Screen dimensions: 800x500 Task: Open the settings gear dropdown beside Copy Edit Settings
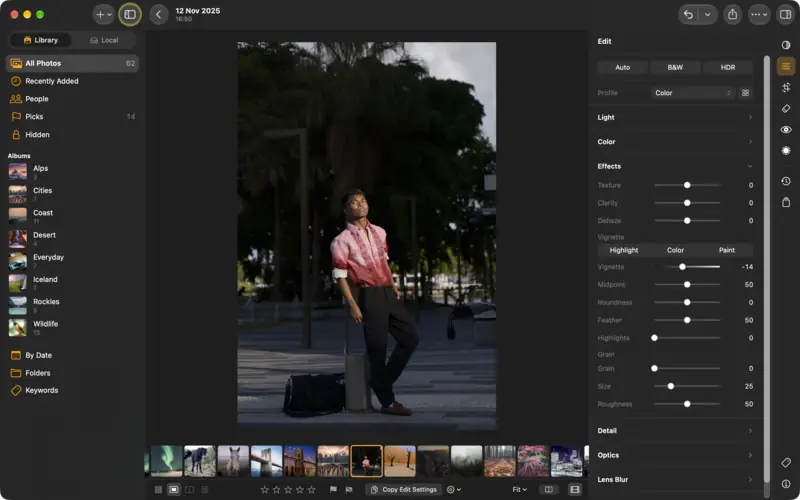(454, 489)
